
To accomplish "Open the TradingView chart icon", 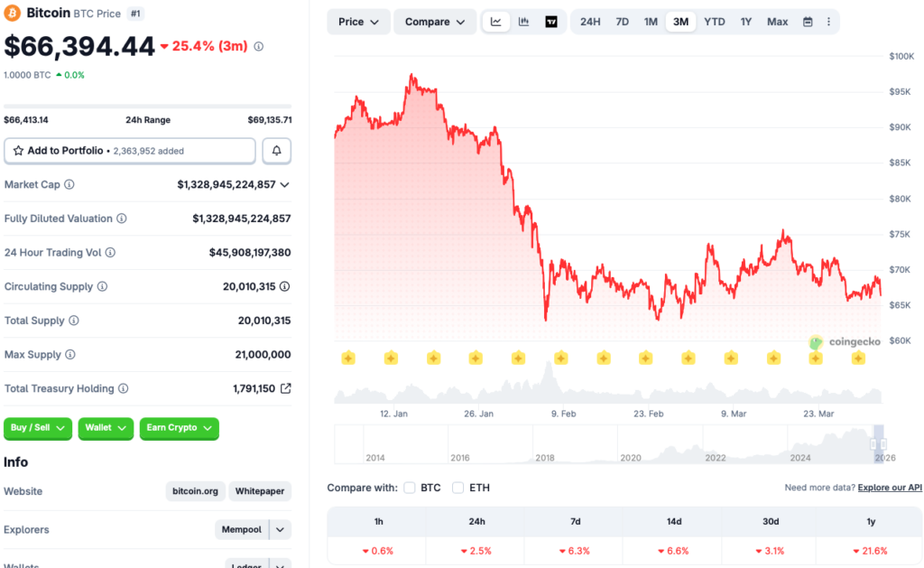I will [550, 21].
